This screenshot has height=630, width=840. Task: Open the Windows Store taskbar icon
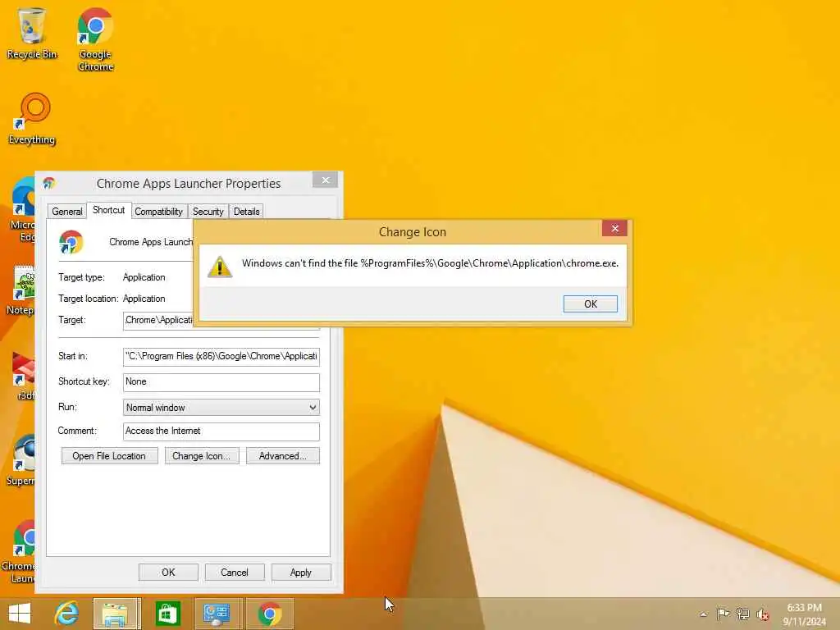tap(167, 614)
